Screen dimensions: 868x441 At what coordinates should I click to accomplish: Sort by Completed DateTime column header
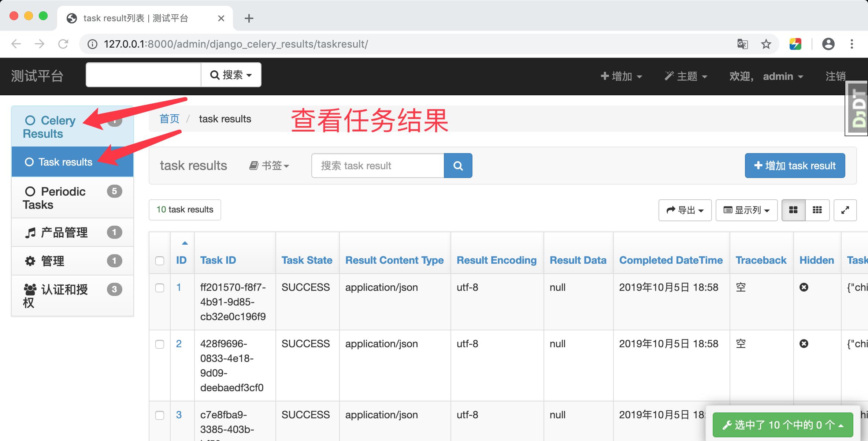[x=671, y=260]
